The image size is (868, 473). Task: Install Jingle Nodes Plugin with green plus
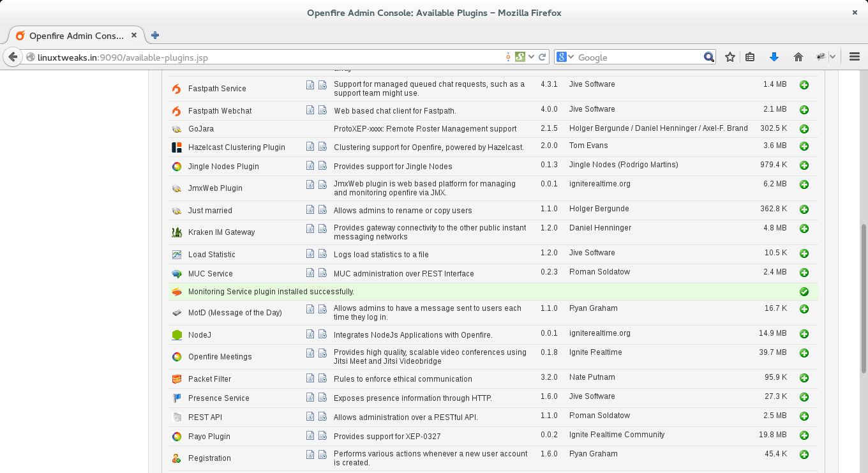804,165
